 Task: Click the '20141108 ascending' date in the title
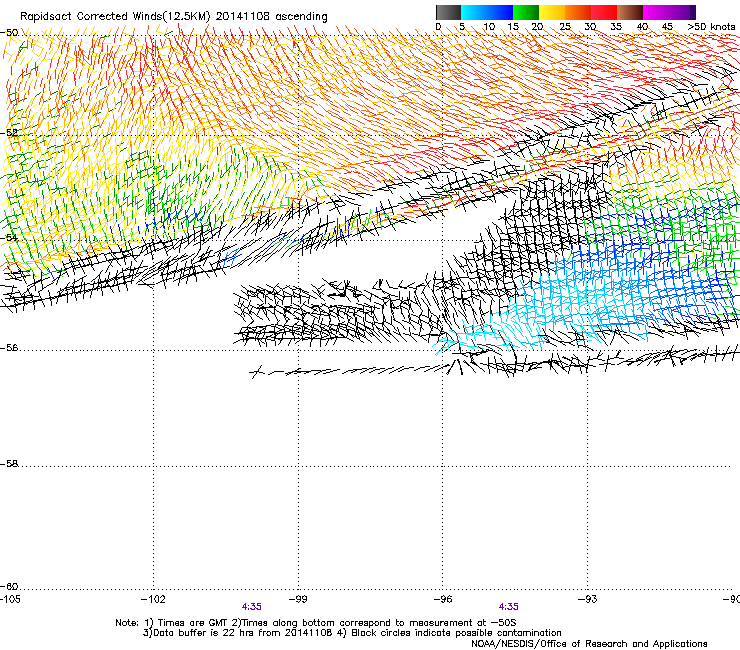click(x=271, y=17)
